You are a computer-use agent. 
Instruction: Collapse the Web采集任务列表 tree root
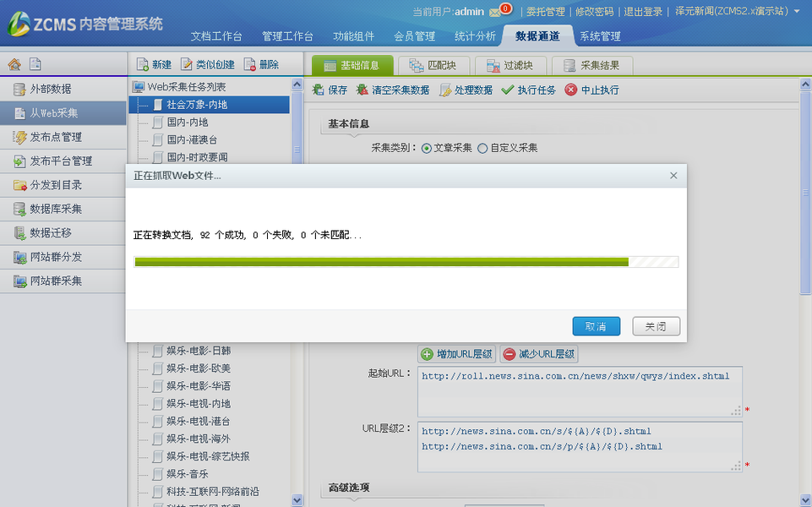[x=139, y=86]
